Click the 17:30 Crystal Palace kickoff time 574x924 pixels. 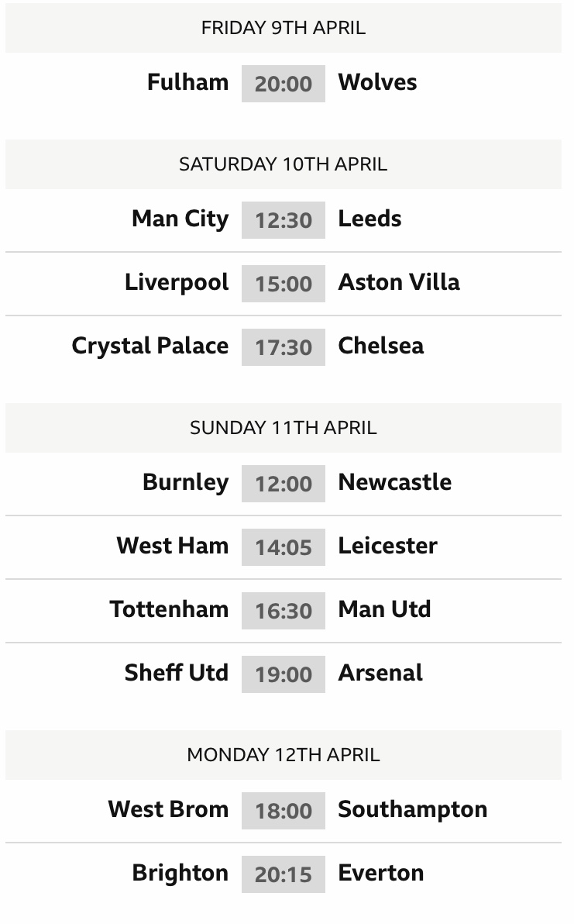pos(284,347)
